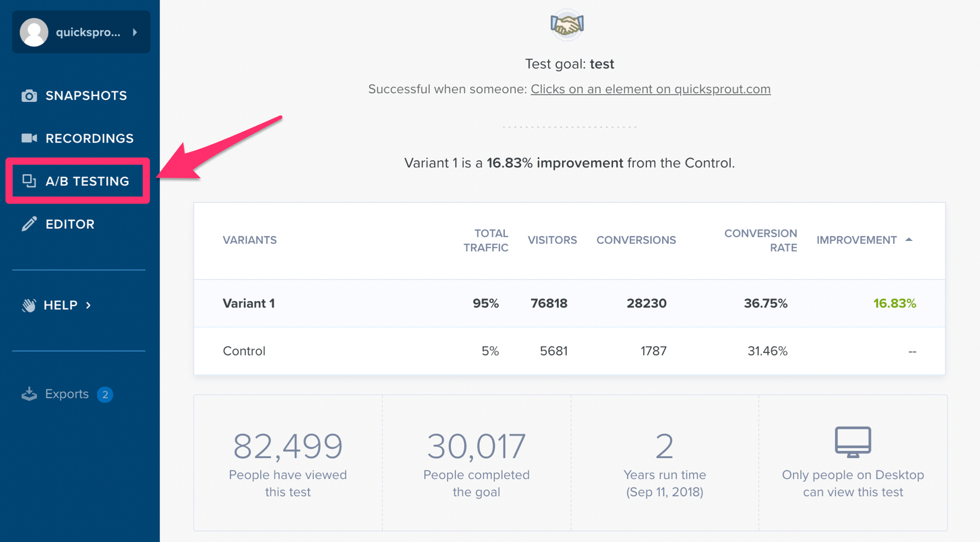Switch to the A/B Testing section
The width and height of the screenshot is (980, 542).
coord(87,180)
